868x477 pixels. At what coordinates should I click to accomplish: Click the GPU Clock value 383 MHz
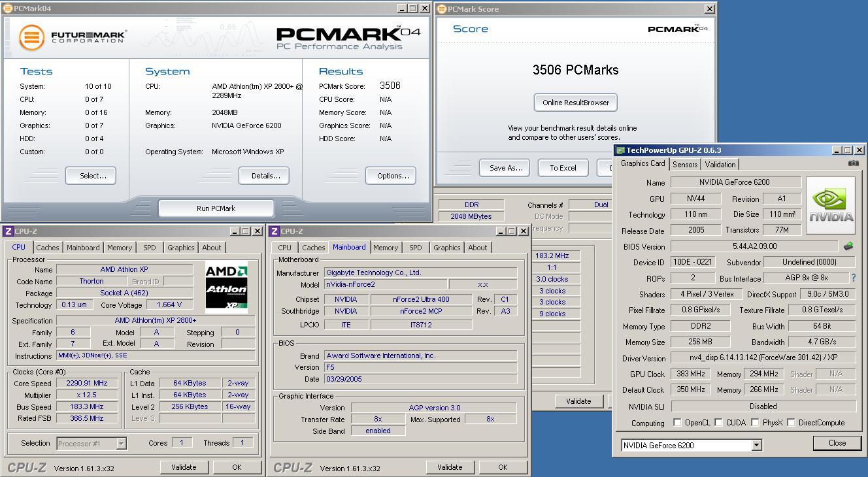click(690, 374)
